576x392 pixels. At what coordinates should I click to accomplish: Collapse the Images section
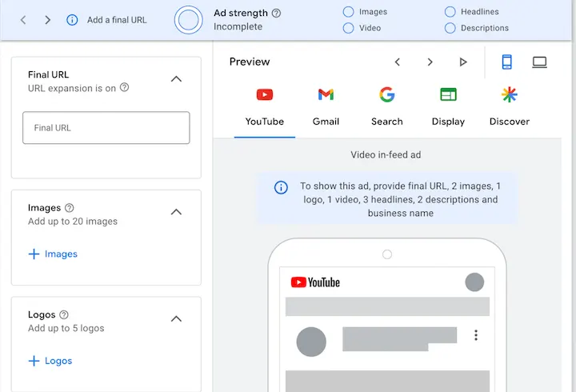click(x=176, y=212)
